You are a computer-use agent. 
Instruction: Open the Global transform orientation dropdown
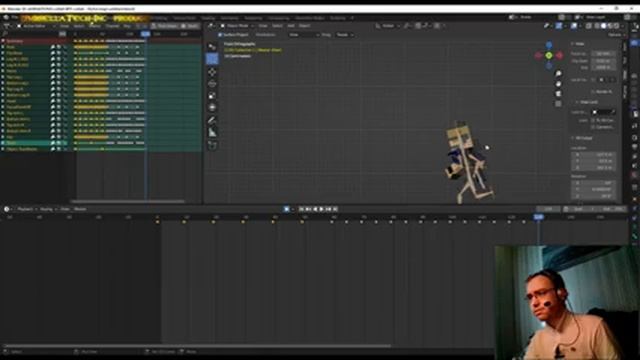pyautogui.click(x=388, y=26)
